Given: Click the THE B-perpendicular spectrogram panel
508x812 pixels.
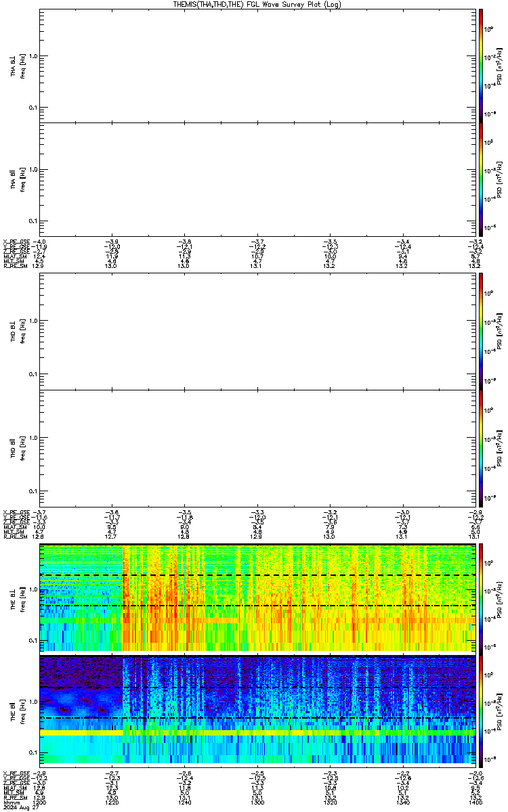Looking at the screenshot, I should [x=257, y=597].
